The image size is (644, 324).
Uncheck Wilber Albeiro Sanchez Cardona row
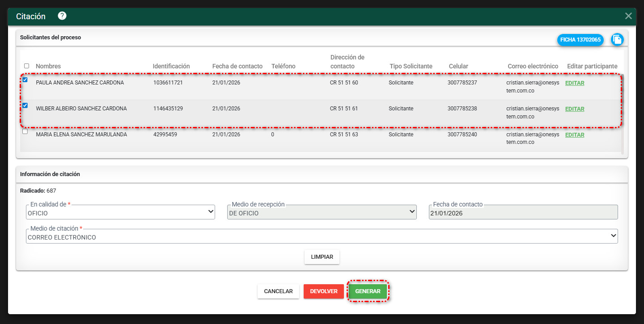click(x=25, y=106)
